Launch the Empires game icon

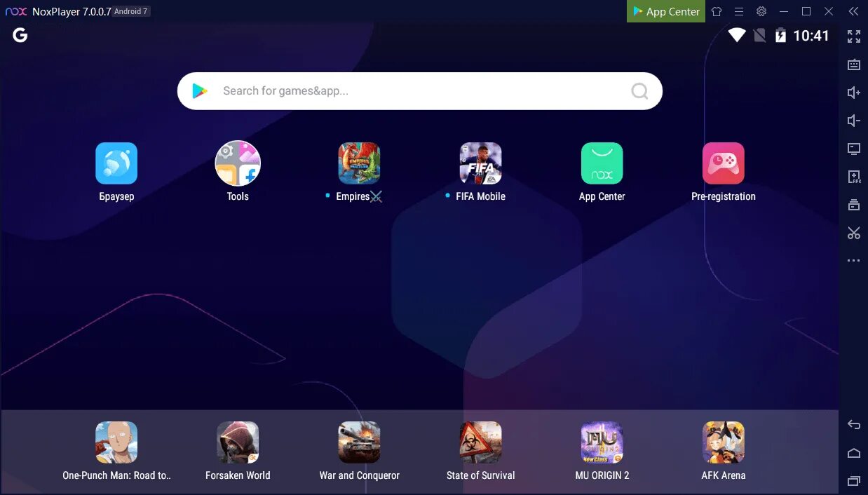pyautogui.click(x=359, y=163)
